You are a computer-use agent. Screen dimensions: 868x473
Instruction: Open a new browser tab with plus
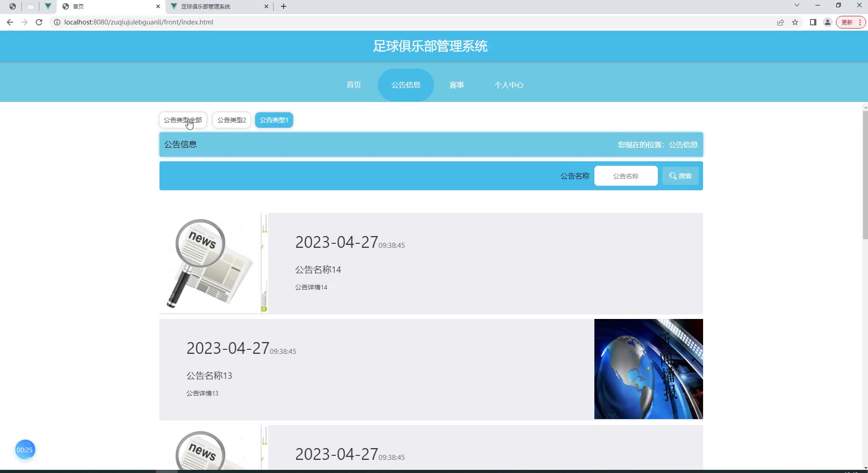coord(284,6)
